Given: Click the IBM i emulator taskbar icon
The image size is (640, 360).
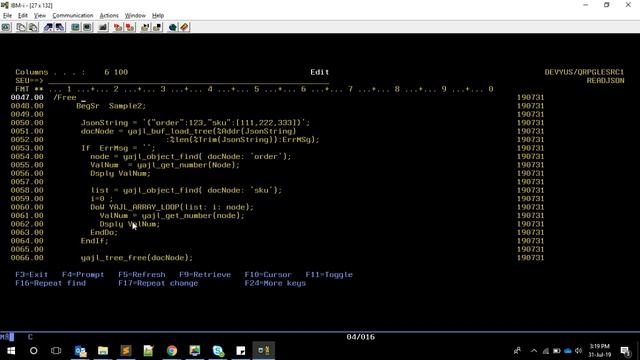Looking at the screenshot, I should click(264, 351).
